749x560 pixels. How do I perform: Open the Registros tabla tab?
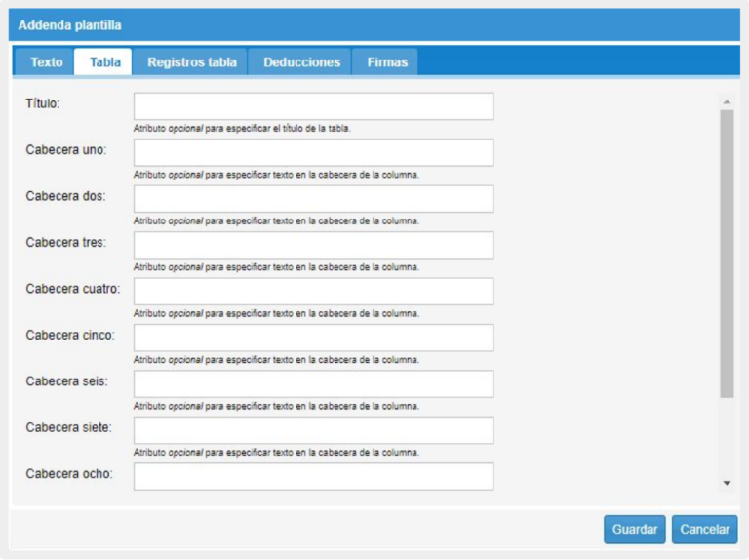click(x=191, y=62)
